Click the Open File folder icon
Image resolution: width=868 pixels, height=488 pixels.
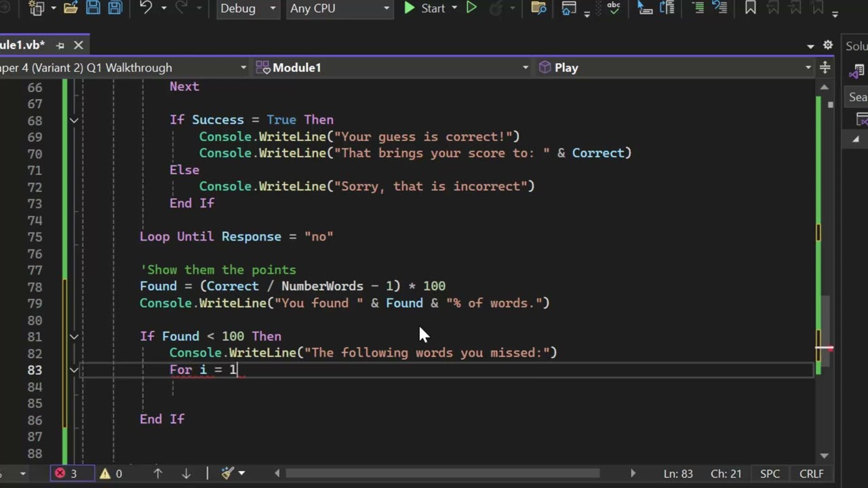click(x=70, y=8)
